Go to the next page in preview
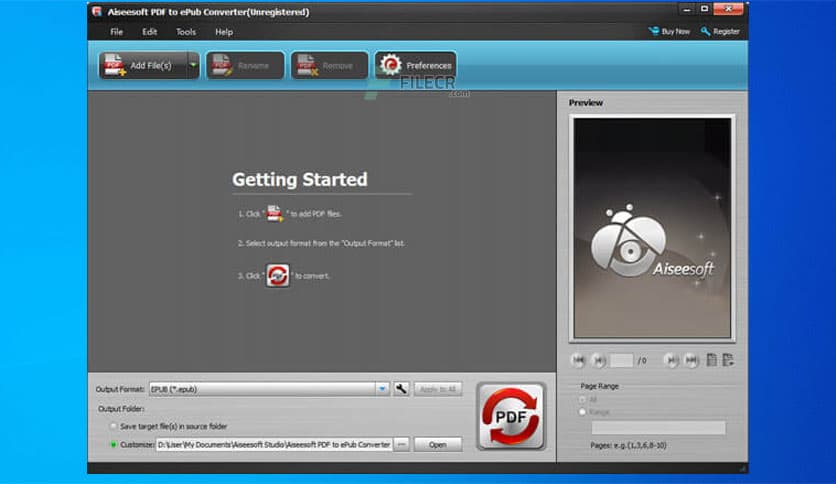The width and height of the screenshot is (836, 484). (x=671, y=361)
